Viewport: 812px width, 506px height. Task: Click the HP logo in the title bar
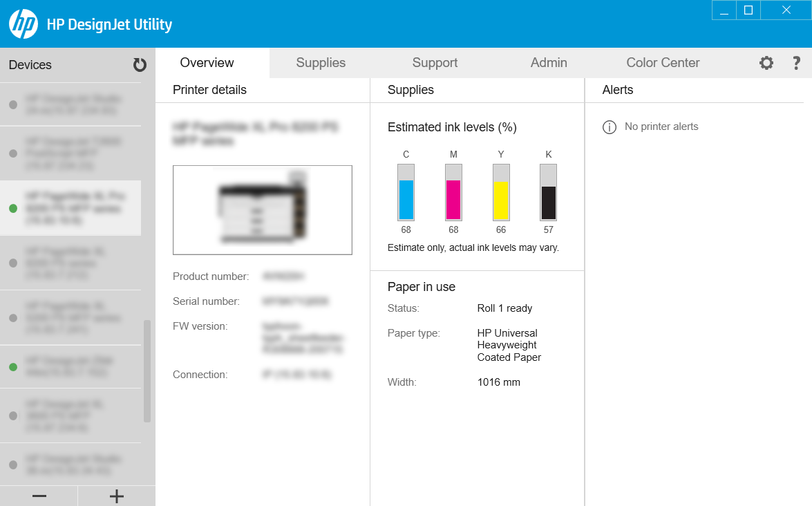pyautogui.click(x=23, y=24)
